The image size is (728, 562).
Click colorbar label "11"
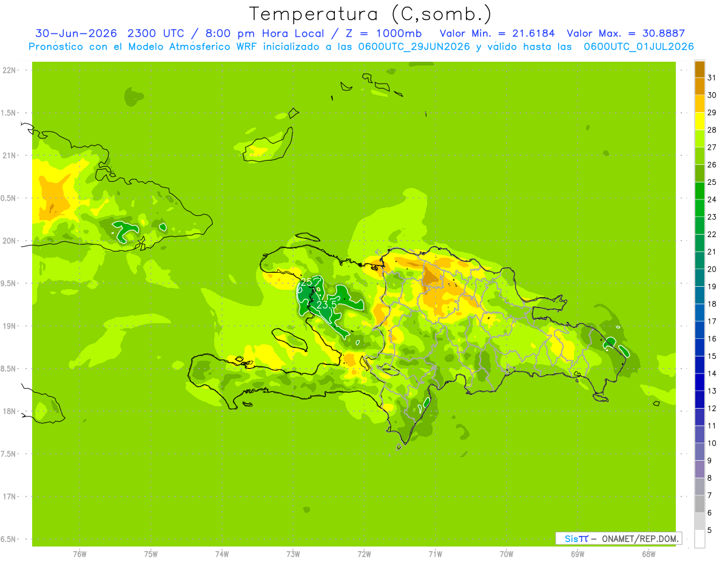[x=712, y=426]
